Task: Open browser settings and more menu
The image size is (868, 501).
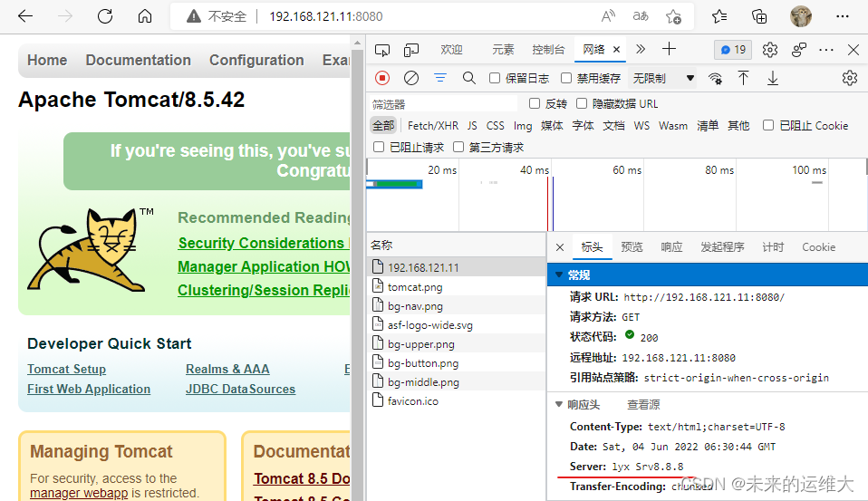Action: pos(843,16)
